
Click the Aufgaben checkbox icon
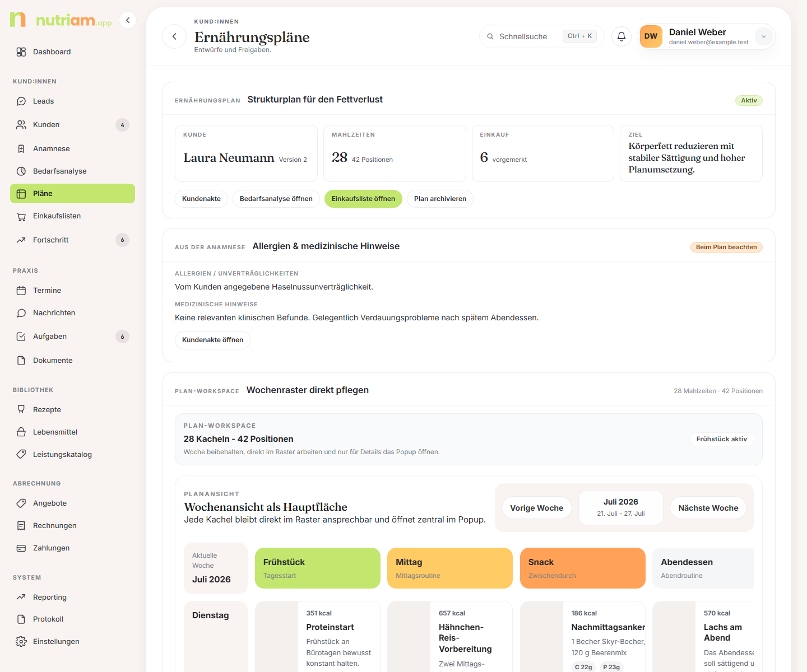(x=21, y=337)
